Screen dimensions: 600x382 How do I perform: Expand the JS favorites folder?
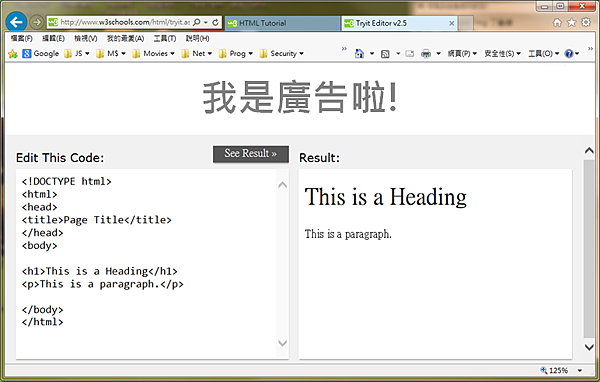(77, 54)
